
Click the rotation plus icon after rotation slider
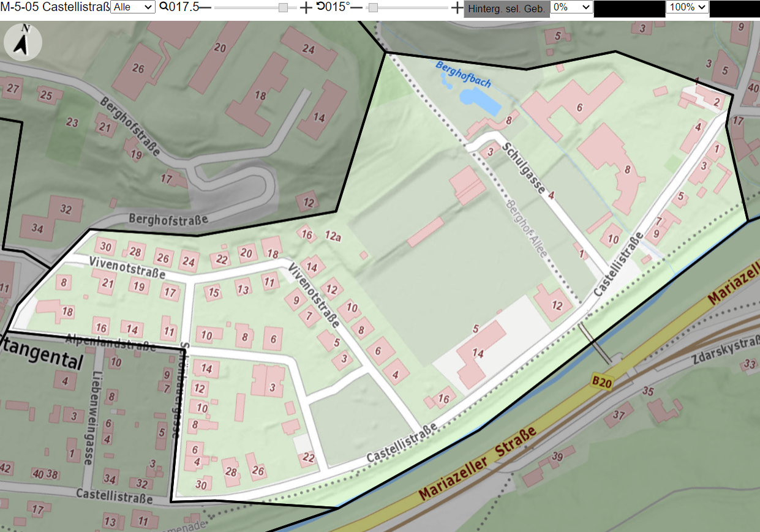click(457, 7)
